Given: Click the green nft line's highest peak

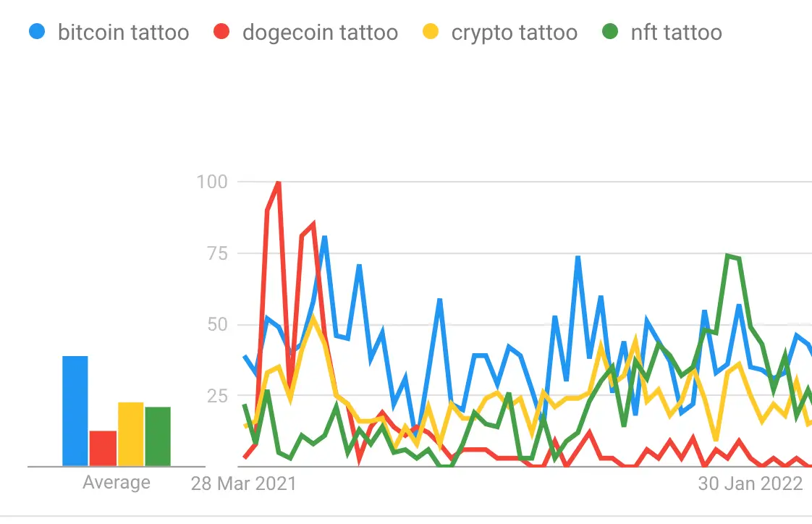Looking at the screenshot, I should coord(727,255).
